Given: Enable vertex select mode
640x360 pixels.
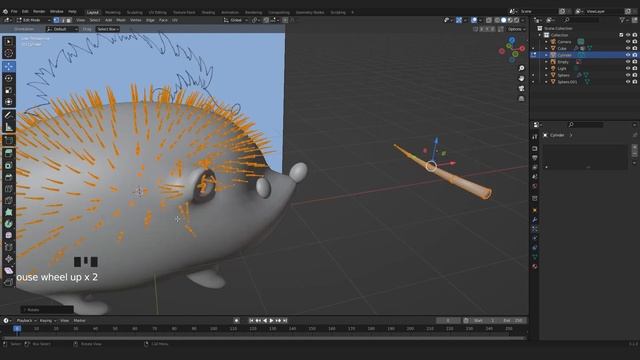Looking at the screenshot, I should click(56, 20).
